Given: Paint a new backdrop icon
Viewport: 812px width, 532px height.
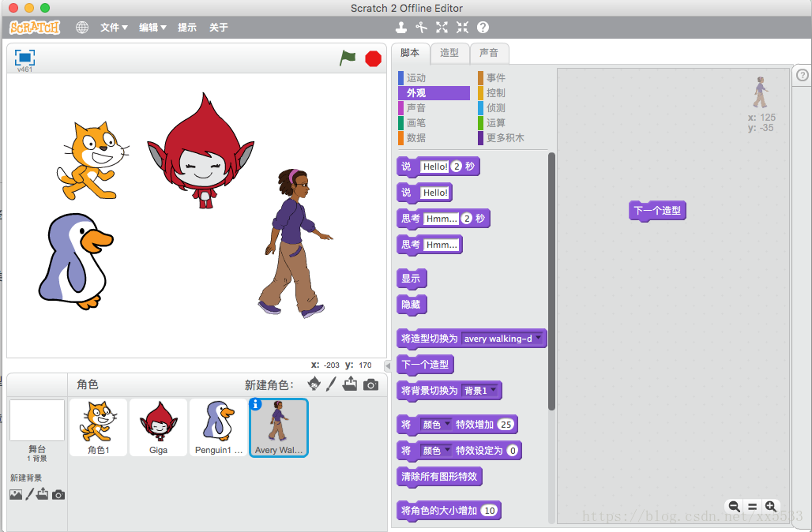Looking at the screenshot, I should tap(29, 494).
